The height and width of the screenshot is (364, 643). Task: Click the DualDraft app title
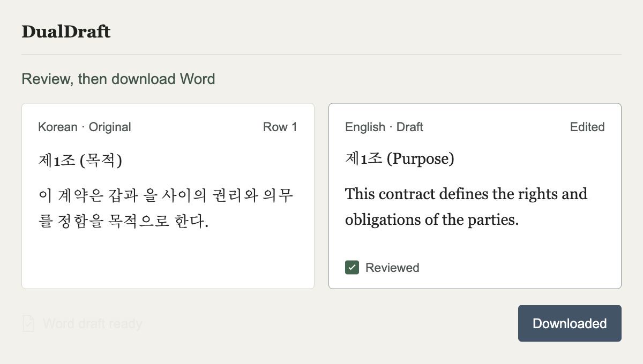pyautogui.click(x=66, y=32)
